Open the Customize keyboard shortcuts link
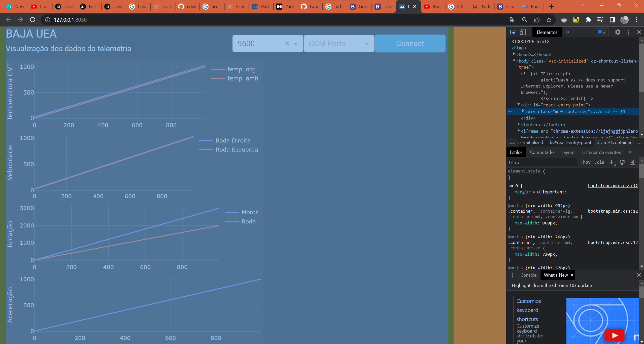 pos(528,310)
